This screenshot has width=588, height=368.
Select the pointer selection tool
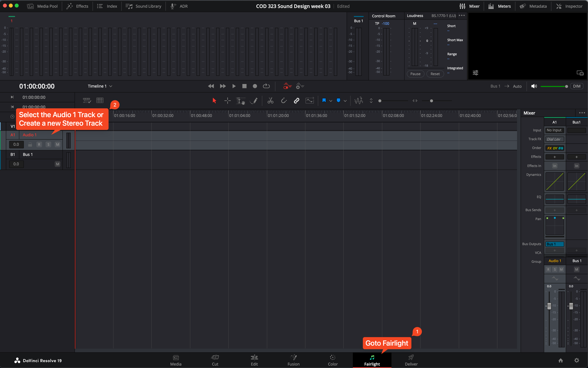pos(214,101)
